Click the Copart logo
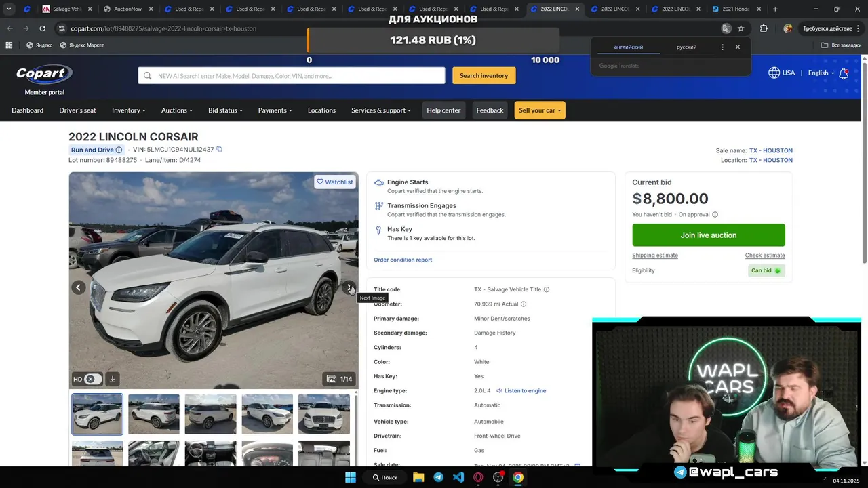The height and width of the screenshot is (488, 868). (44, 74)
